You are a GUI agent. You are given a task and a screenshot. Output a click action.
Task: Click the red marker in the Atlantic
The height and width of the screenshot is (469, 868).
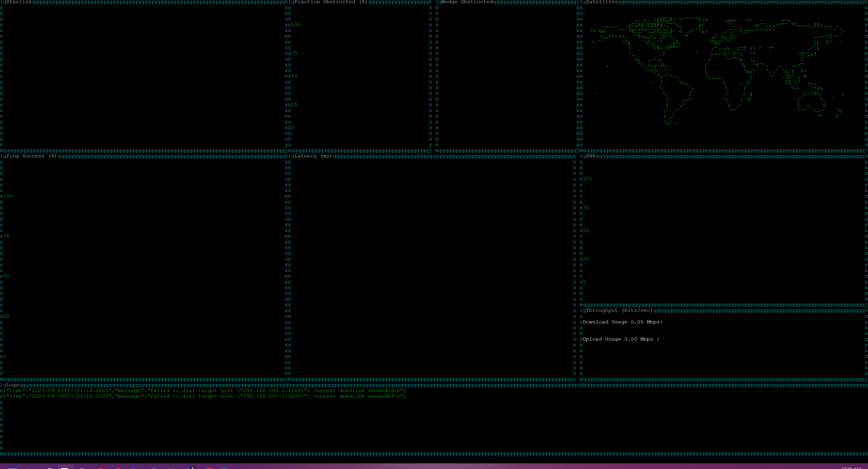tap(696, 53)
